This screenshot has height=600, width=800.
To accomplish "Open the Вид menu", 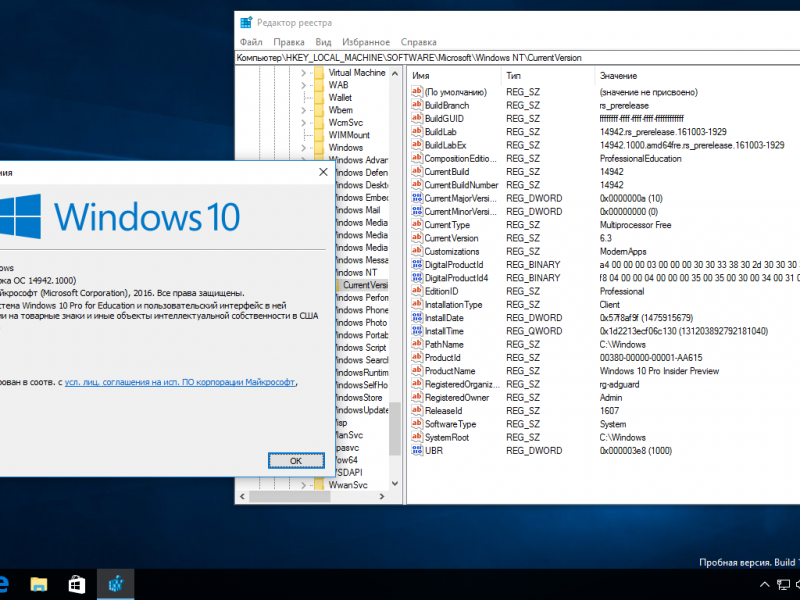I will [x=323, y=42].
